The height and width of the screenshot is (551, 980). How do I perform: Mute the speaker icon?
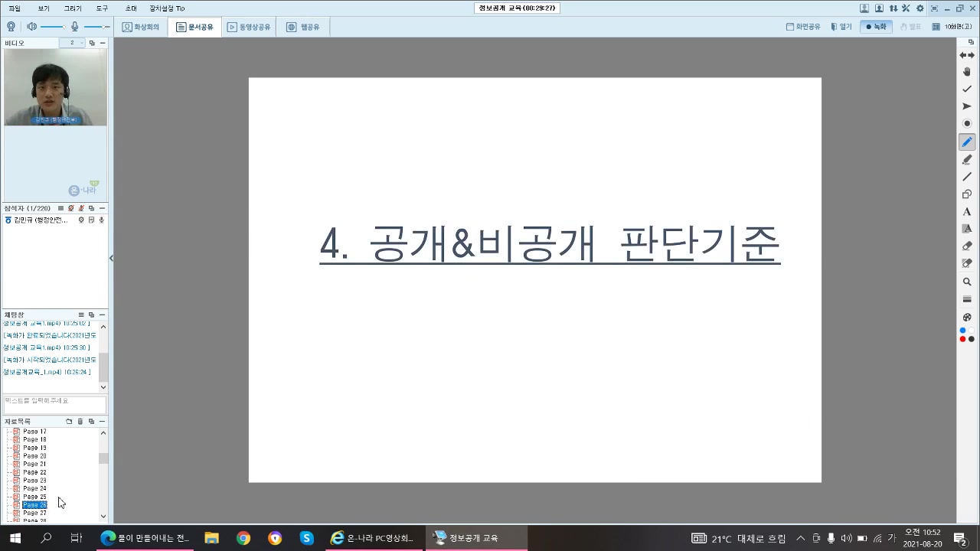[31, 27]
